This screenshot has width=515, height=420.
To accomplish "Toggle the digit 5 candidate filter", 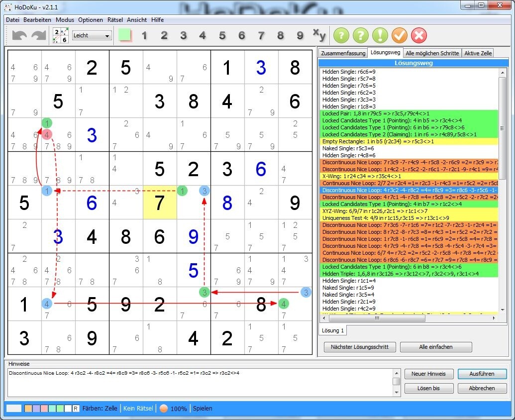I will [x=222, y=35].
